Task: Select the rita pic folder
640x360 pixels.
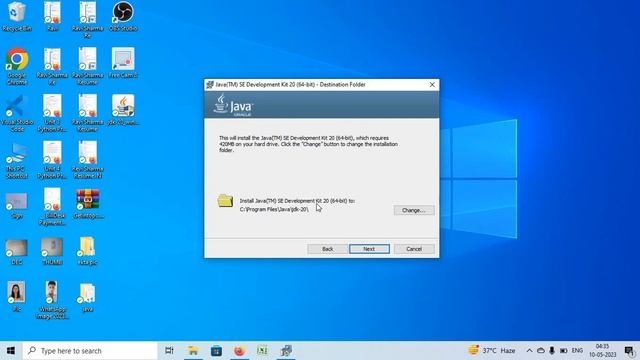Action: [87, 251]
